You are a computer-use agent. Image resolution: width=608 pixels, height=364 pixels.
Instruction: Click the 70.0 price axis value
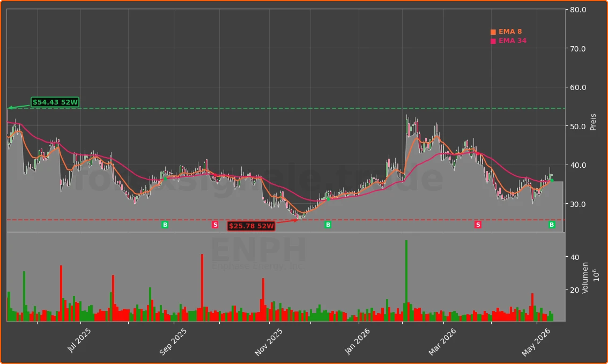coord(578,49)
